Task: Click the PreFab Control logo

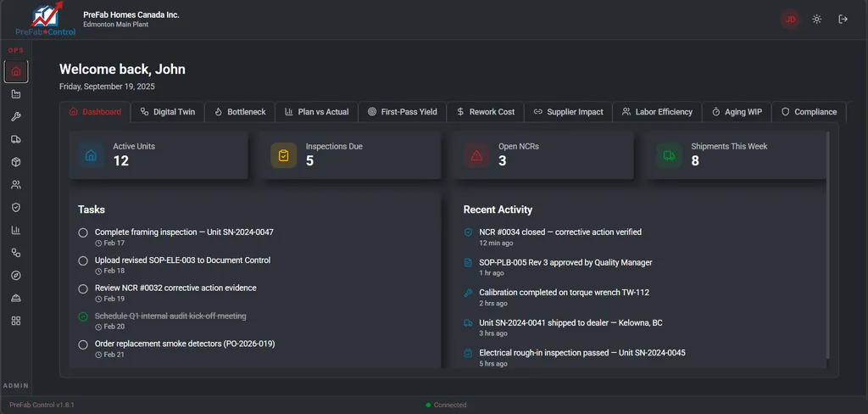Action: (46, 20)
